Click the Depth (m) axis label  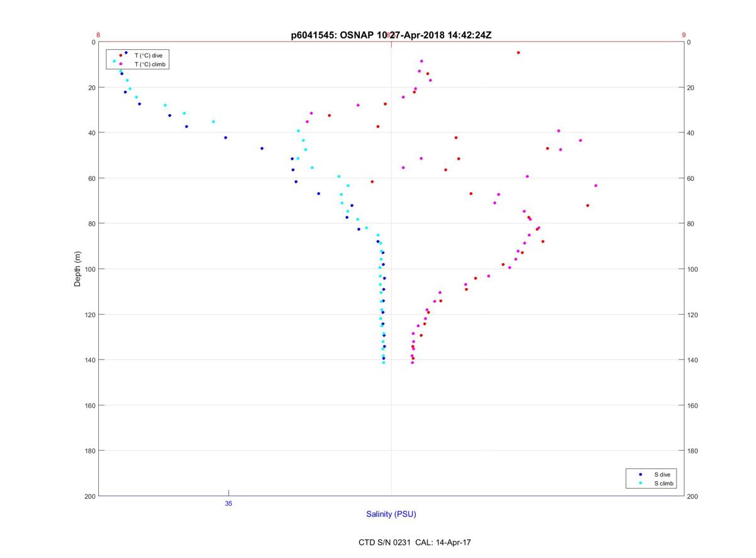click(x=78, y=269)
